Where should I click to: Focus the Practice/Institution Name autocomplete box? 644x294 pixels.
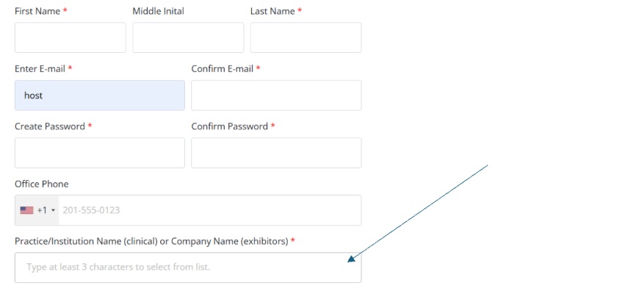188,268
